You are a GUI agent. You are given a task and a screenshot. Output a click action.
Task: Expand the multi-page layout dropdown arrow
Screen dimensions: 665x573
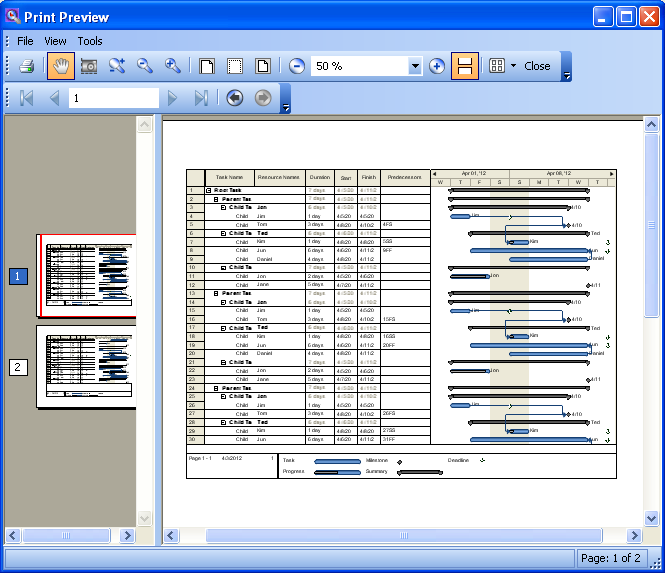(513, 66)
